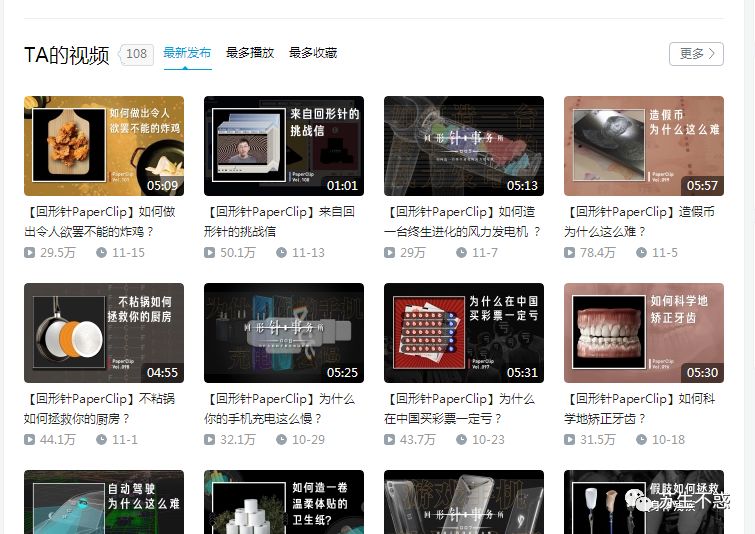
Task: Click the 01:01 duration label
Action: 342,185
